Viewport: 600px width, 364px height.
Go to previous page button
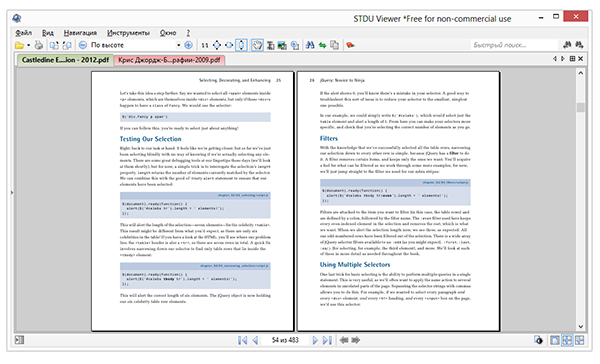click(255, 340)
